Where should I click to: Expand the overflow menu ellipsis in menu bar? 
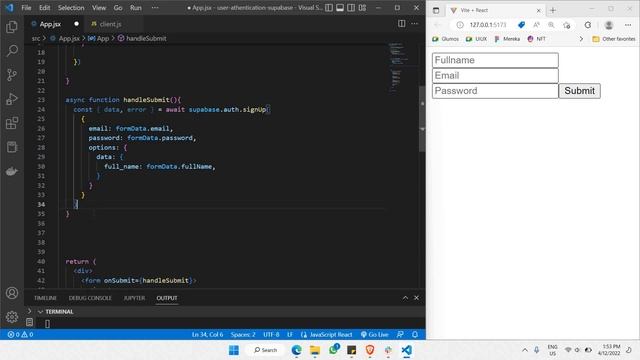(155, 8)
